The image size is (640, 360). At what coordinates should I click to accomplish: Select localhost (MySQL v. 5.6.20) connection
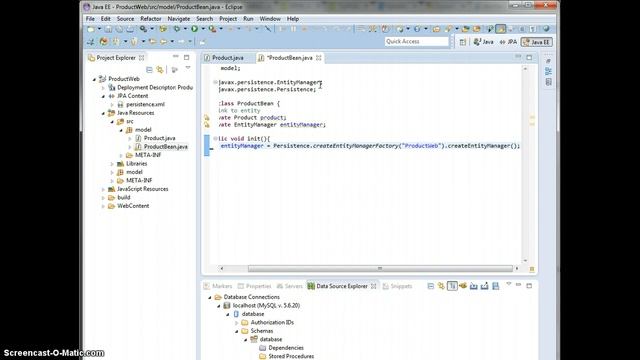[x=266, y=305]
